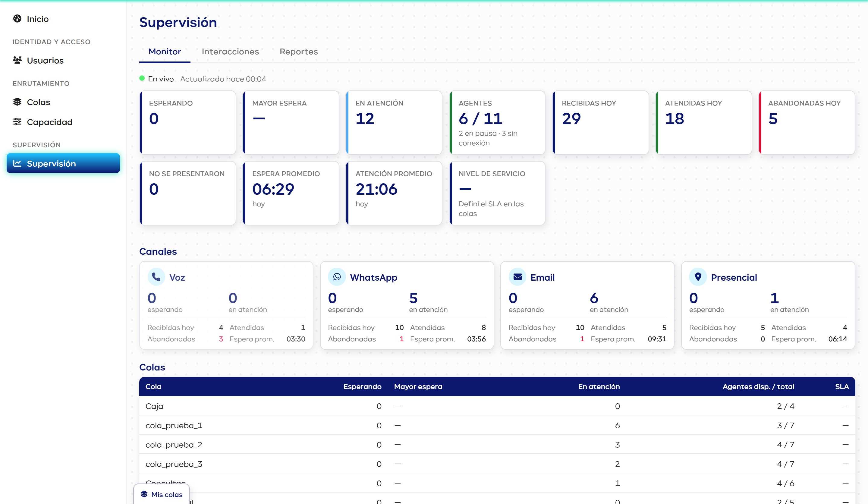This screenshot has width=868, height=504.
Task: Click Voz Espera prom. value 03:30
Action: pos(296,339)
